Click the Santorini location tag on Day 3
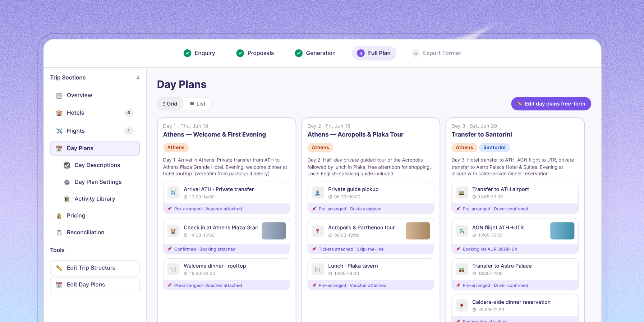Screen dimensions: 644x322 [494, 147]
